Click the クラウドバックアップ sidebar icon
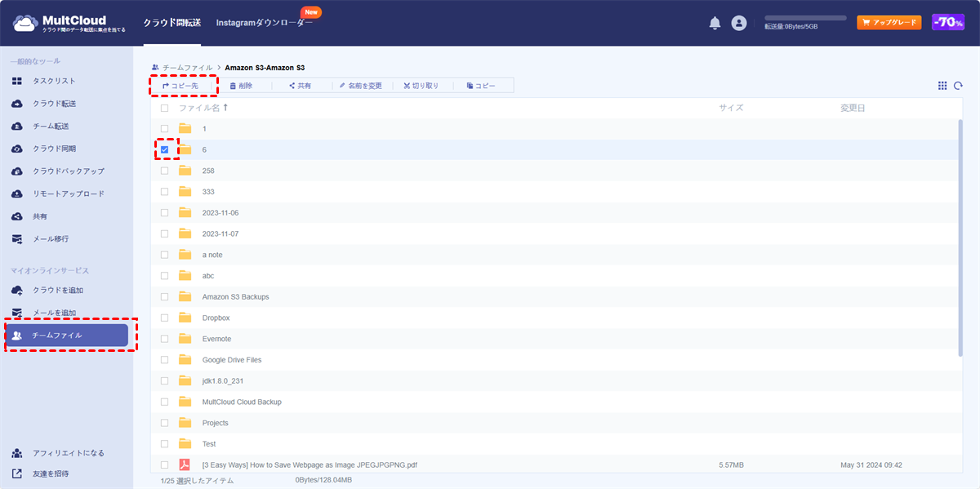980x489 pixels. pos(16,171)
